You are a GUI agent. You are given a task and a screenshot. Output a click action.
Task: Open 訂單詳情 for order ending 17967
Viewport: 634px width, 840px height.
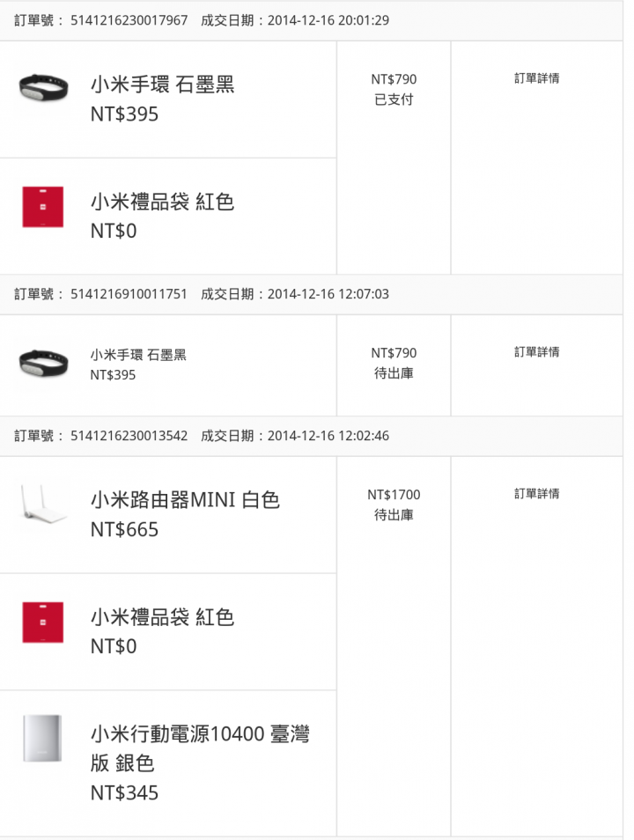(536, 78)
